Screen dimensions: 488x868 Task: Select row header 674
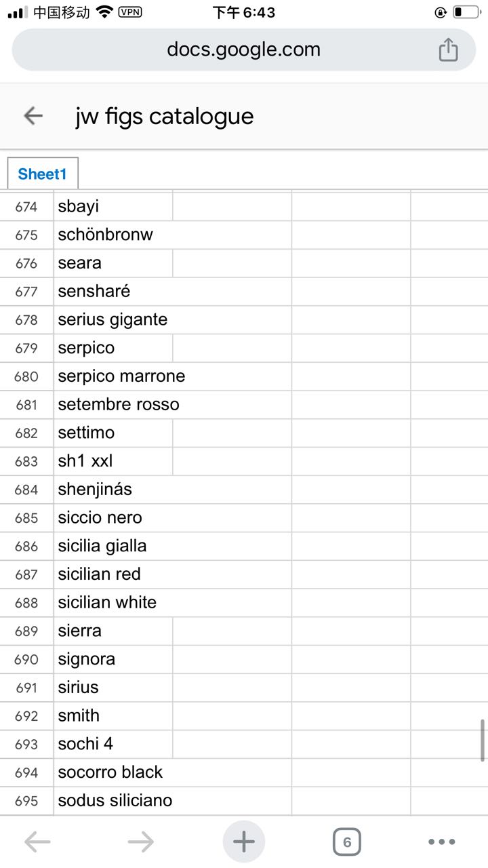26,206
